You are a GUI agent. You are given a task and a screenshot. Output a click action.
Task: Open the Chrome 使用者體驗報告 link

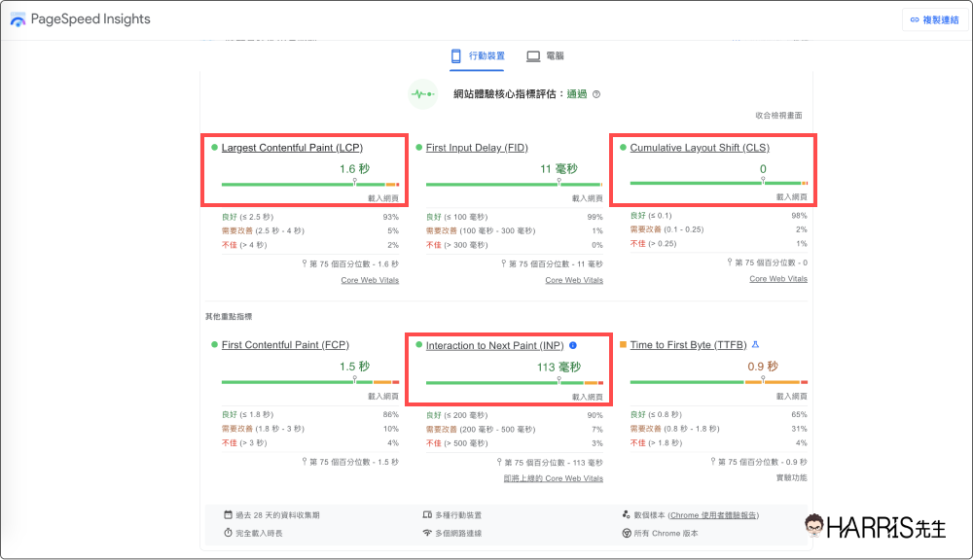pos(713,514)
